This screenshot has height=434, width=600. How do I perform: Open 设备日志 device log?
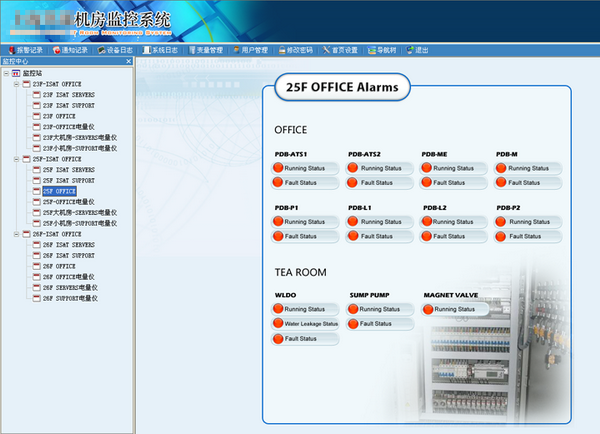[116, 49]
